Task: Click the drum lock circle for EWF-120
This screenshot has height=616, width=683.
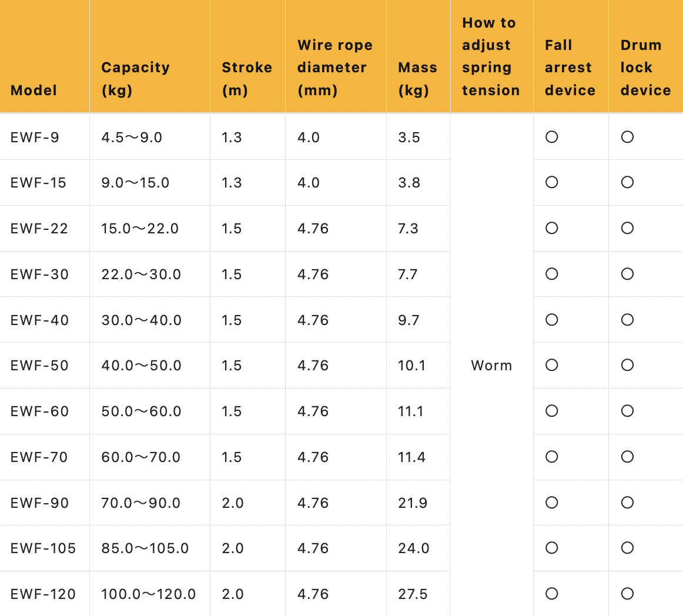Action: pos(627,594)
